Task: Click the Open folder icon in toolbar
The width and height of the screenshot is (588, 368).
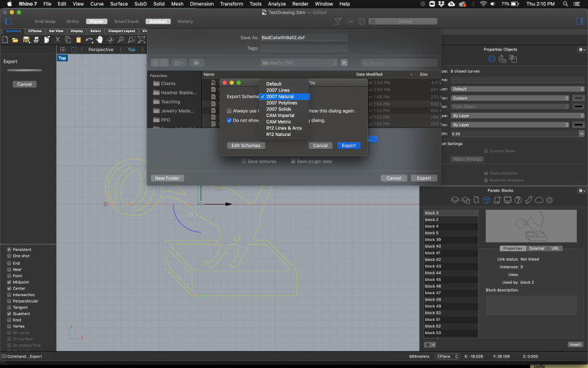Action: 16,39
